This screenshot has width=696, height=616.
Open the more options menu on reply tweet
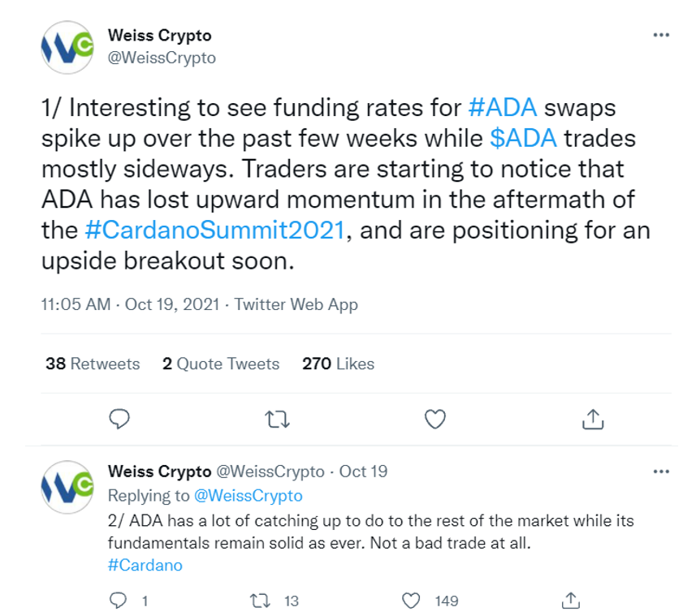pyautogui.click(x=661, y=472)
